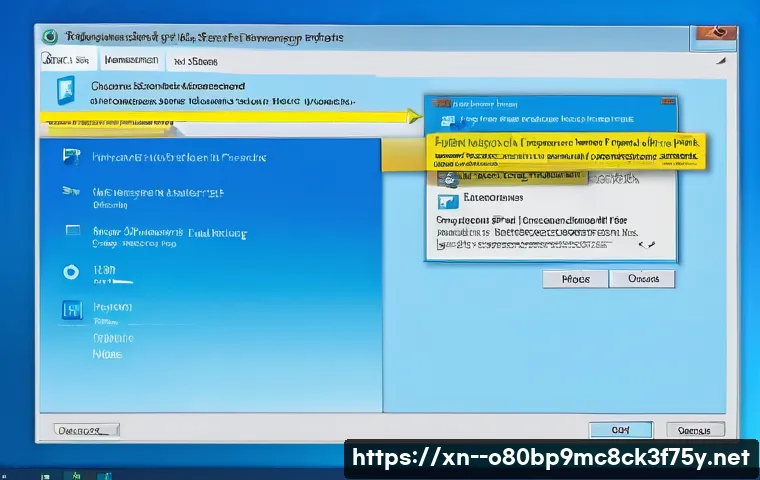Click the tablet device icon in header banner
This screenshot has height=480, width=760.
(x=66, y=90)
